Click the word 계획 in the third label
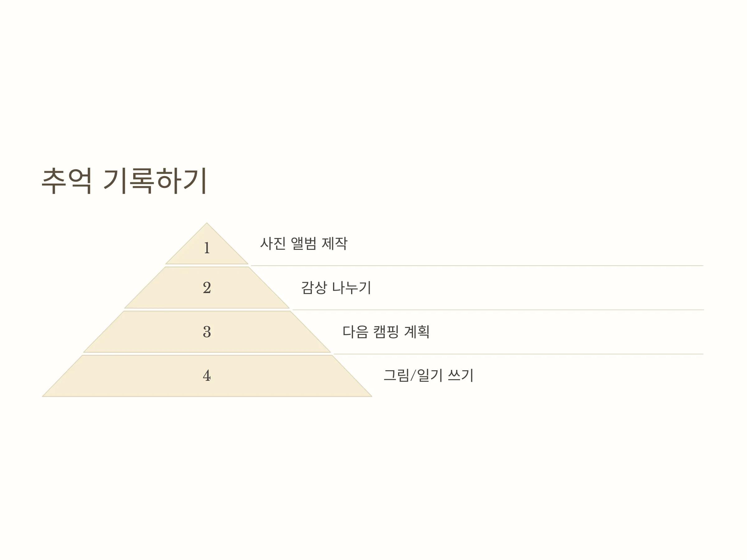Viewport: 747px width, 560px height. [x=417, y=331]
